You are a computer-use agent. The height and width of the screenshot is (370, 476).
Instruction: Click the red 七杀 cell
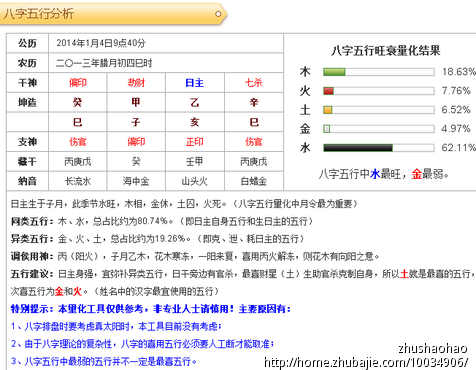(254, 83)
